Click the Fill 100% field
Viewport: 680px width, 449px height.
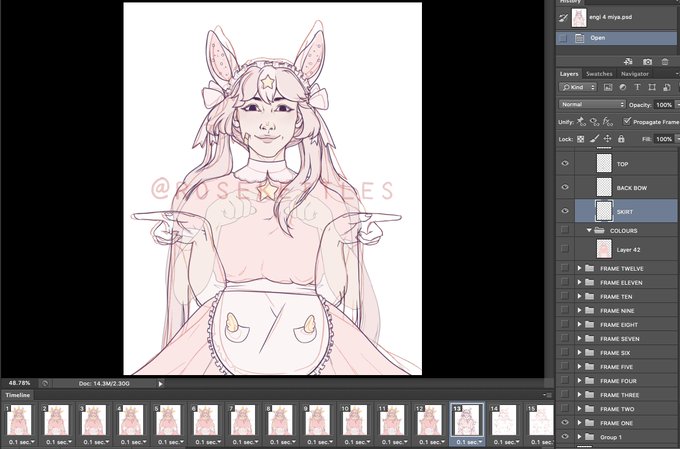coord(664,139)
